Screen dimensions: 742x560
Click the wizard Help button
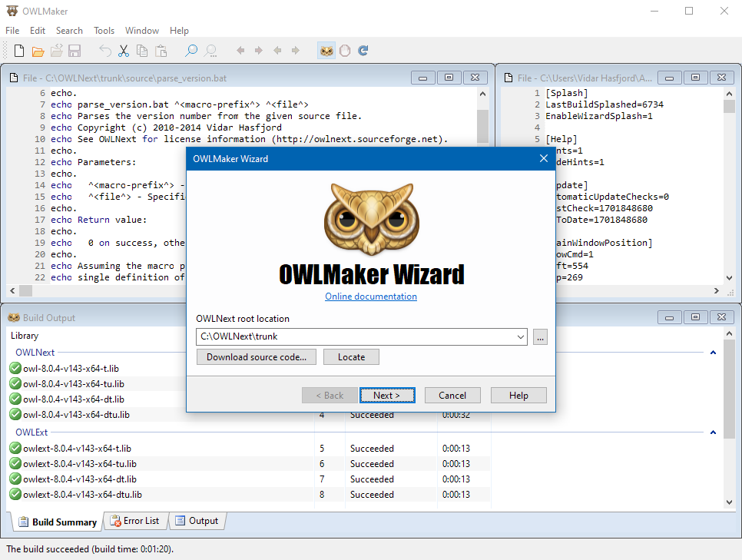[x=518, y=396]
